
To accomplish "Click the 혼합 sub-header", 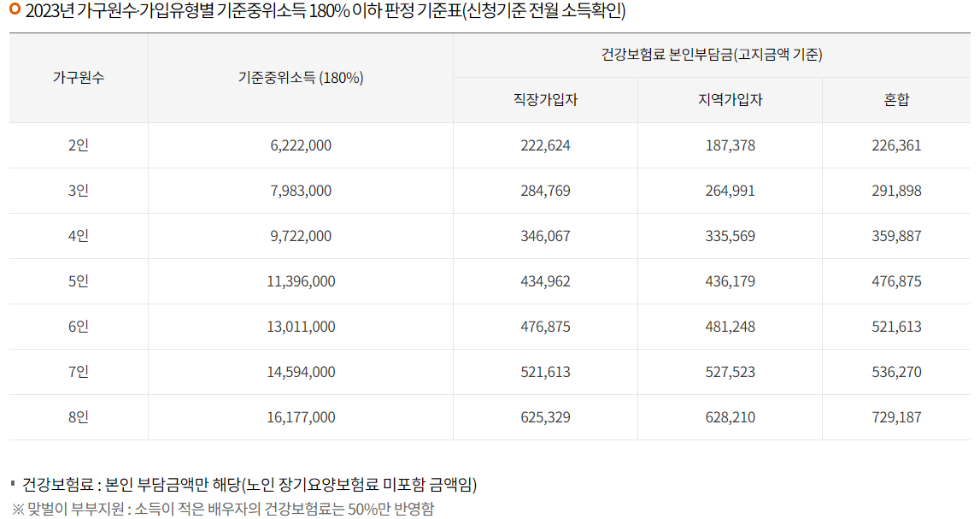I will click(896, 100).
